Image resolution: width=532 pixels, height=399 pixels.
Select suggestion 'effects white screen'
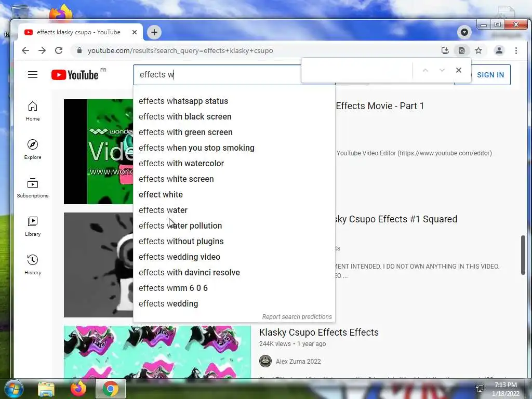pyautogui.click(x=234, y=179)
